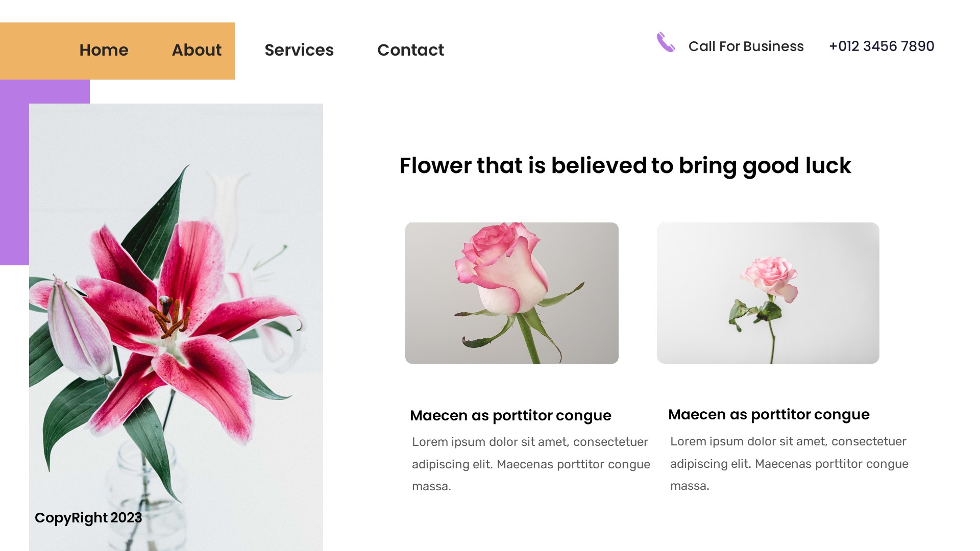Open the Contact page
The width and height of the screenshot is (980, 551).
click(410, 50)
